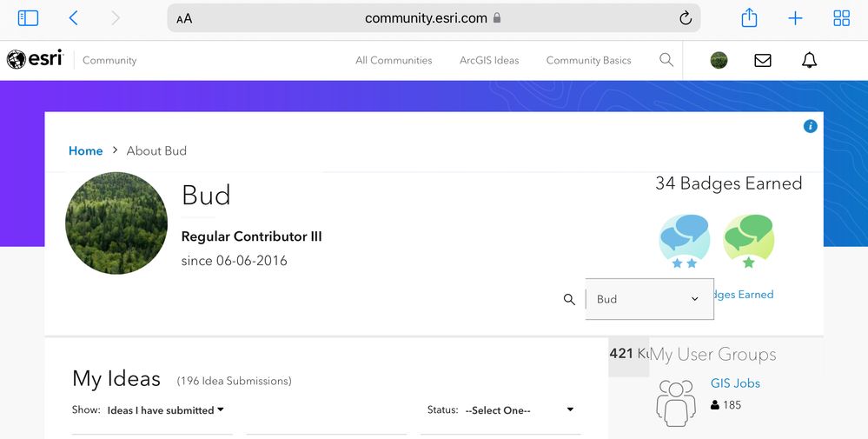
Task: Open the notifications bell
Action: coord(809,60)
